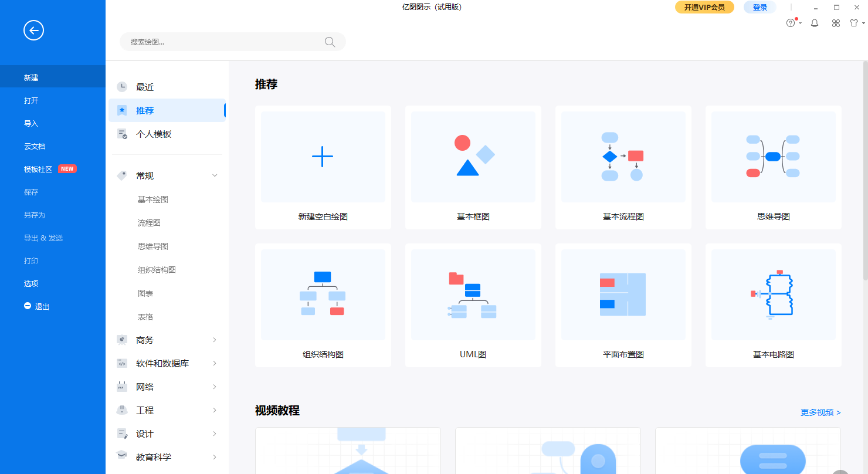
Task: Click the back arrow circle icon
Action: click(x=33, y=30)
